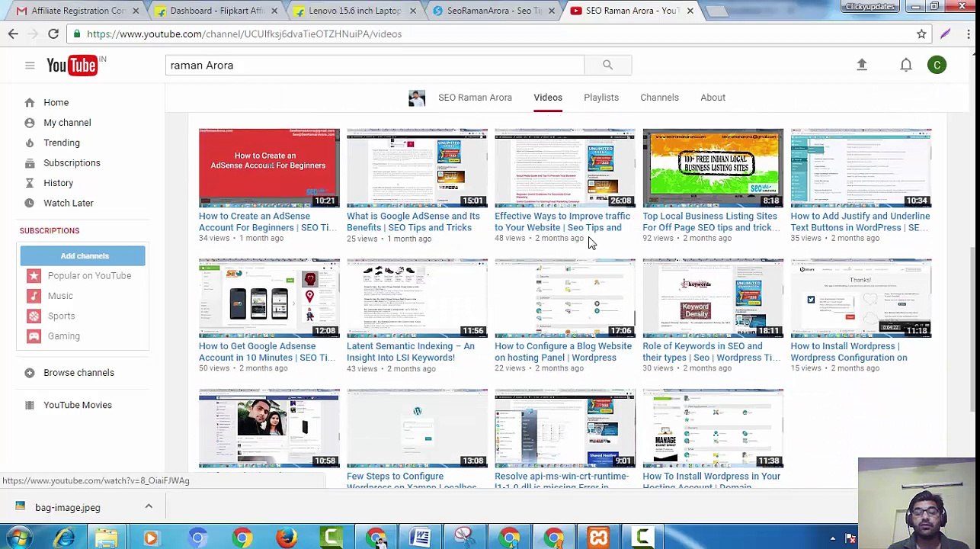Play the 10:58 video thumbnail with two people
Viewport: 980px width, 549px height.
coord(269,429)
